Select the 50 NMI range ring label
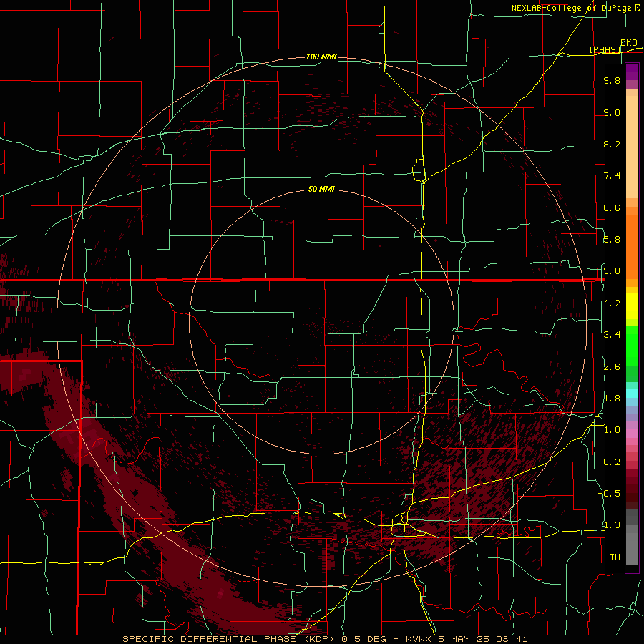 pos(321,189)
